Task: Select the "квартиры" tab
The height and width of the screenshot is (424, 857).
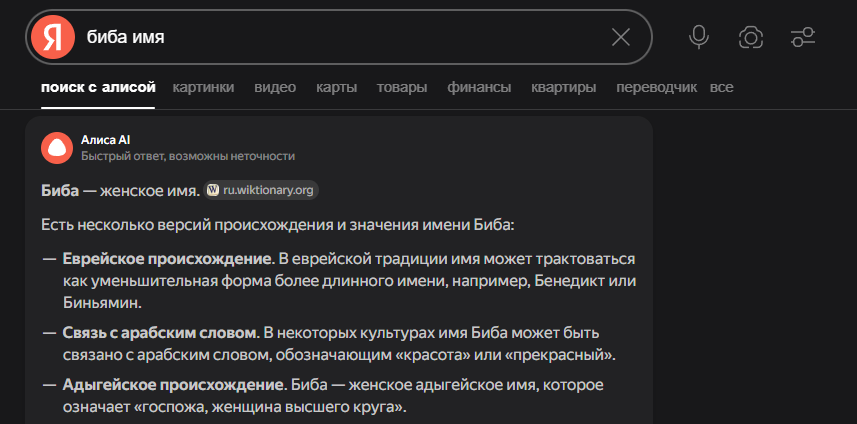Action: (564, 87)
